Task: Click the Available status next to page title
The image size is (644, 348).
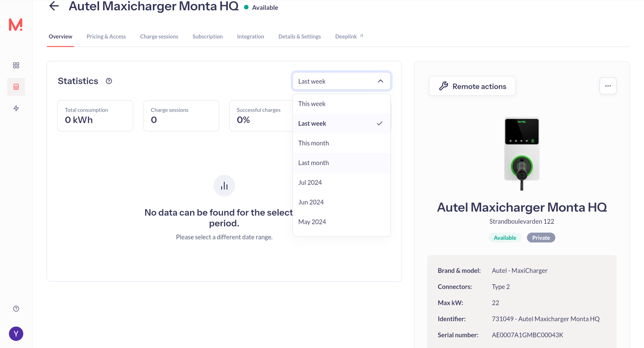Action: (x=261, y=8)
